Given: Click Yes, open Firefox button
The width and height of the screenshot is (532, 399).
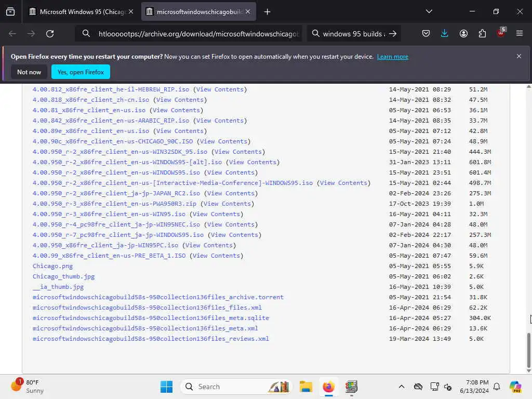Looking at the screenshot, I should tap(81, 72).
